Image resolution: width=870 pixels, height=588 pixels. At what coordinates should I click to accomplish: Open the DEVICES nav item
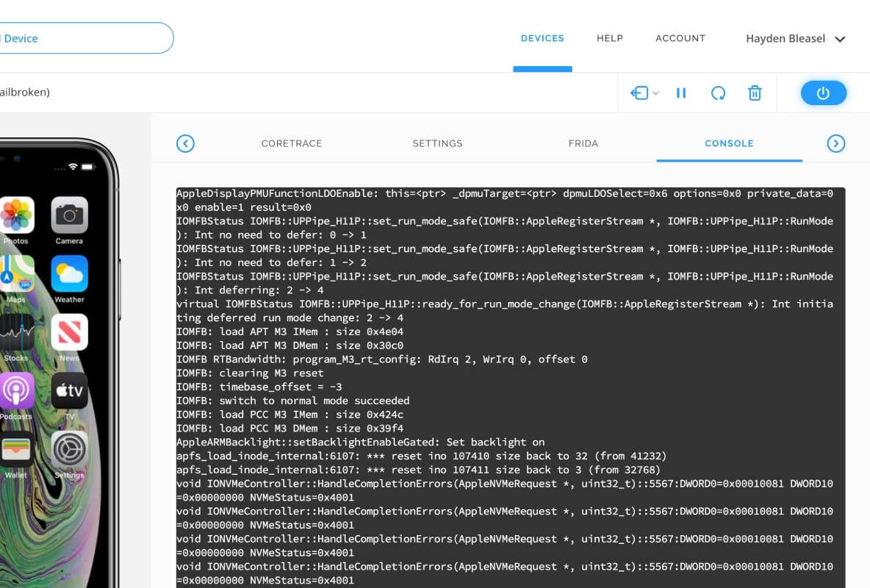coord(542,38)
